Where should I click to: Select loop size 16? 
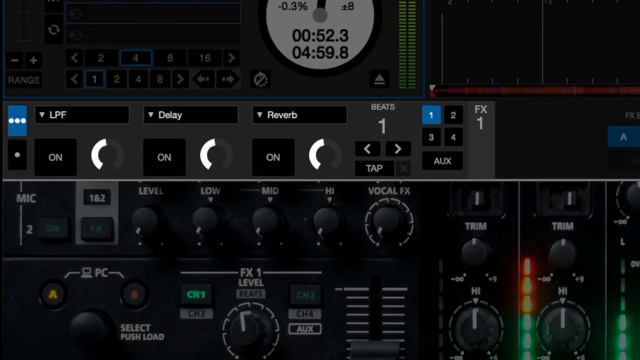(205, 58)
